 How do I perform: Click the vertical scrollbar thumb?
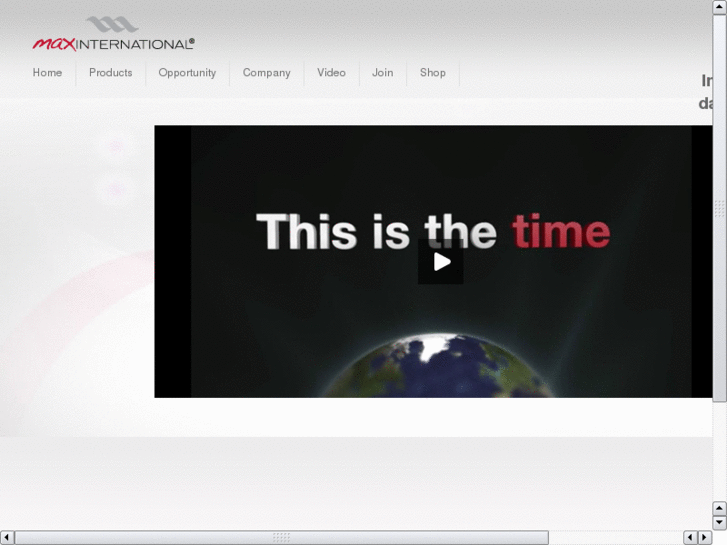pyautogui.click(x=719, y=208)
